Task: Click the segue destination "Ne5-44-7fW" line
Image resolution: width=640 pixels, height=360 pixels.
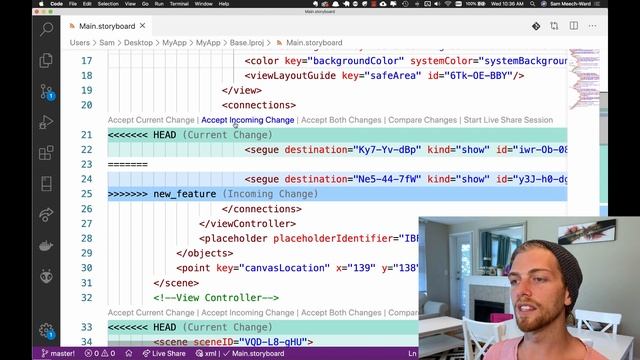Action: (337, 179)
